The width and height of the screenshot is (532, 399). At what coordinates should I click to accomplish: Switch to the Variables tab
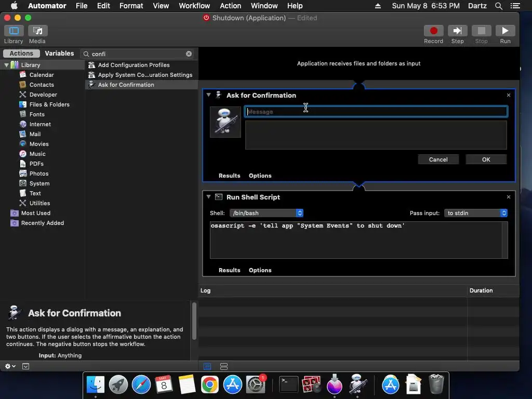(x=59, y=54)
